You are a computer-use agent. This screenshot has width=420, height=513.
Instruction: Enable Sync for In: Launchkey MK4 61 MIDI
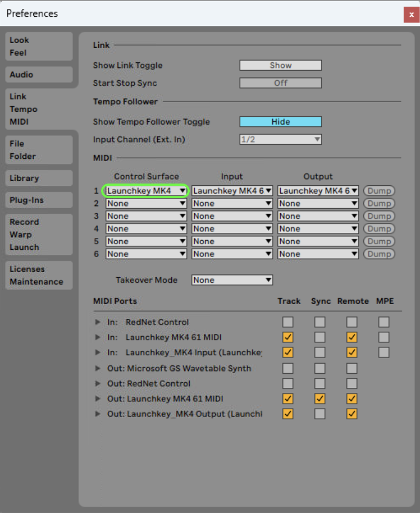pyautogui.click(x=320, y=337)
